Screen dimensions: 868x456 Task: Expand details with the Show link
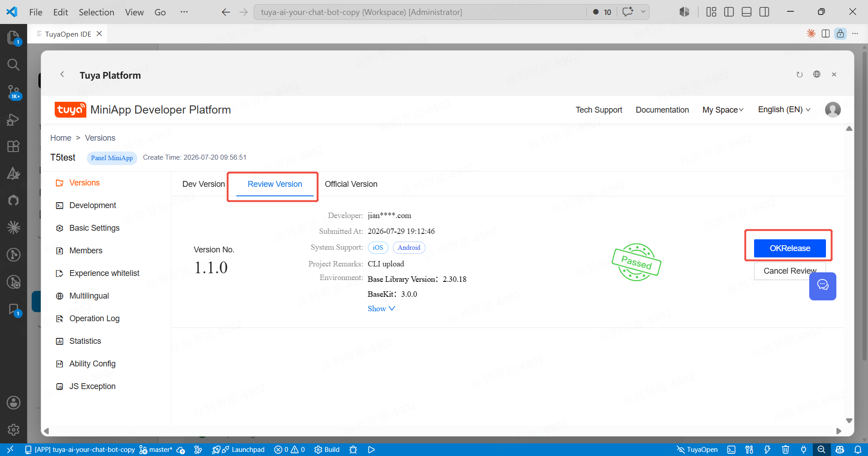point(381,309)
